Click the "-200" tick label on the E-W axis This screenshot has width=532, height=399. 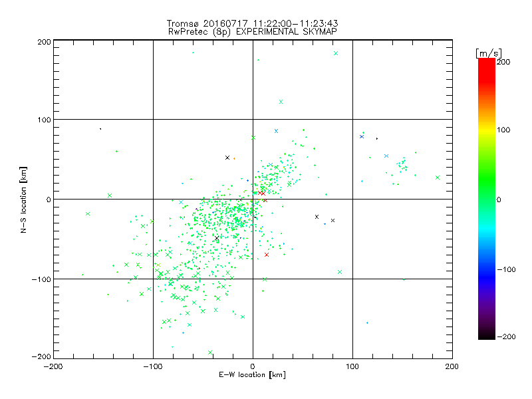pyautogui.click(x=53, y=366)
